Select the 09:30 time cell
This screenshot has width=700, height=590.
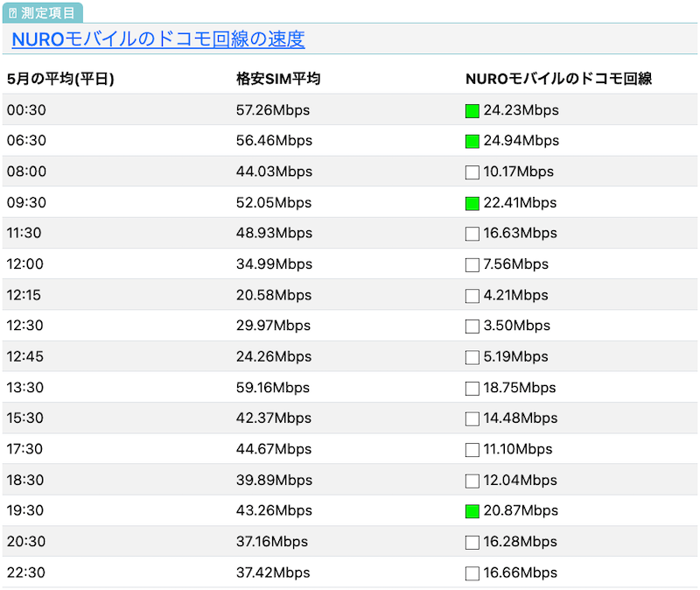click(26, 202)
